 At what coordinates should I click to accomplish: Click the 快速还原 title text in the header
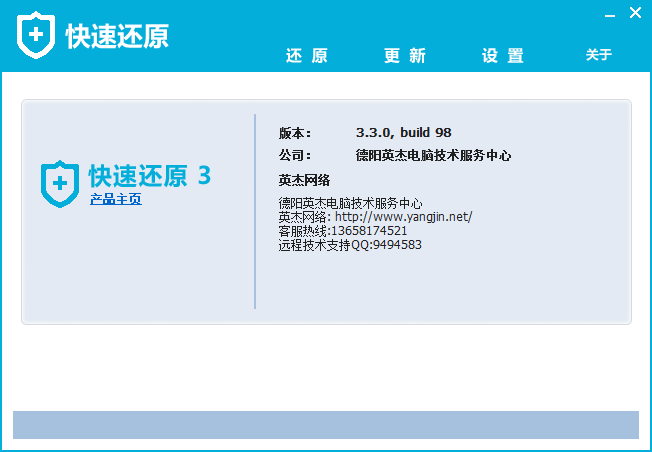(117, 36)
